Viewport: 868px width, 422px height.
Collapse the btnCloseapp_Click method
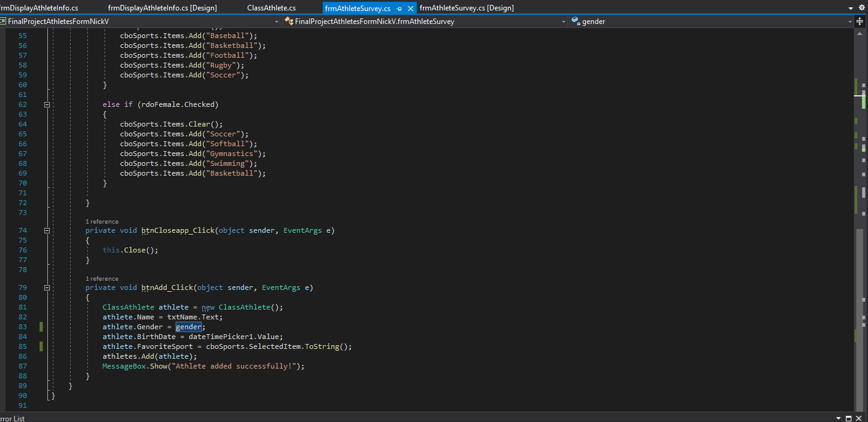pyautogui.click(x=47, y=230)
